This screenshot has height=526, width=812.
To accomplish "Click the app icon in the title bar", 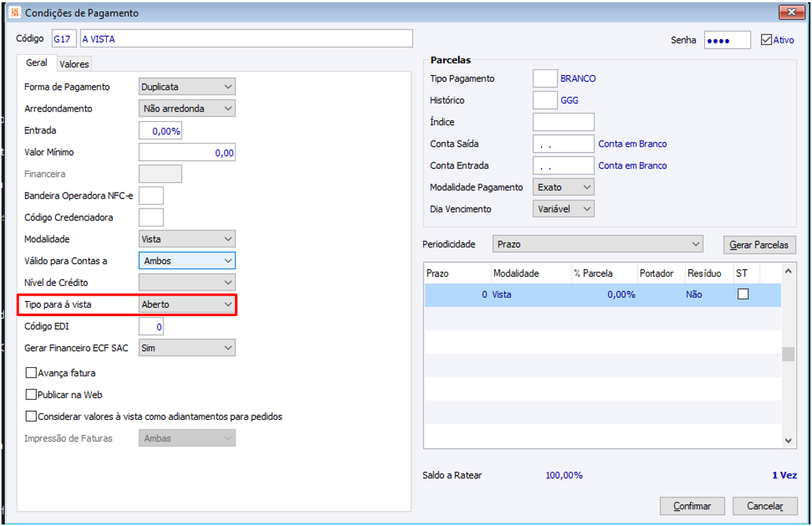I will click(x=15, y=13).
